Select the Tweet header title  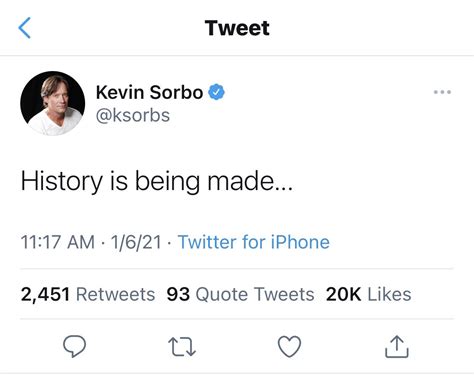pos(237,28)
